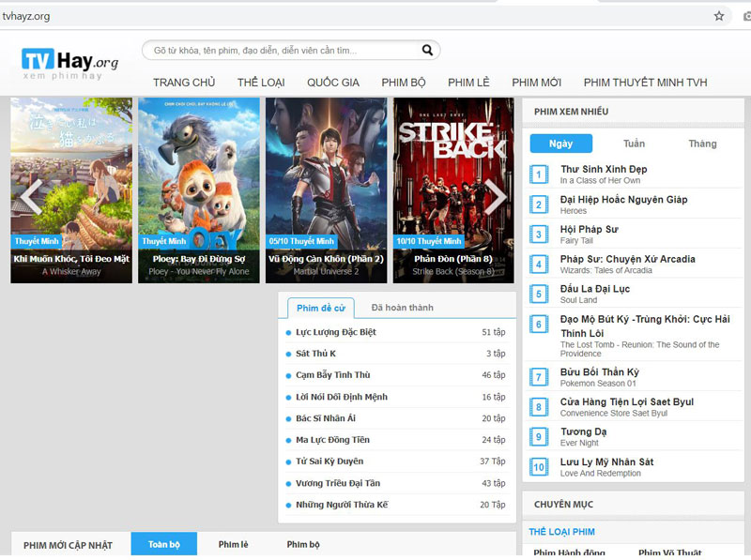
Task: Expand the QUỐC GIA menu
Action: [x=332, y=83]
